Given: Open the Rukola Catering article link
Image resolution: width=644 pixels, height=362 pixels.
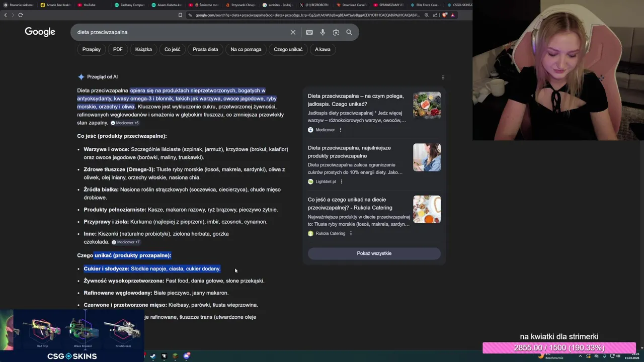Looking at the screenshot, I should [350, 204].
